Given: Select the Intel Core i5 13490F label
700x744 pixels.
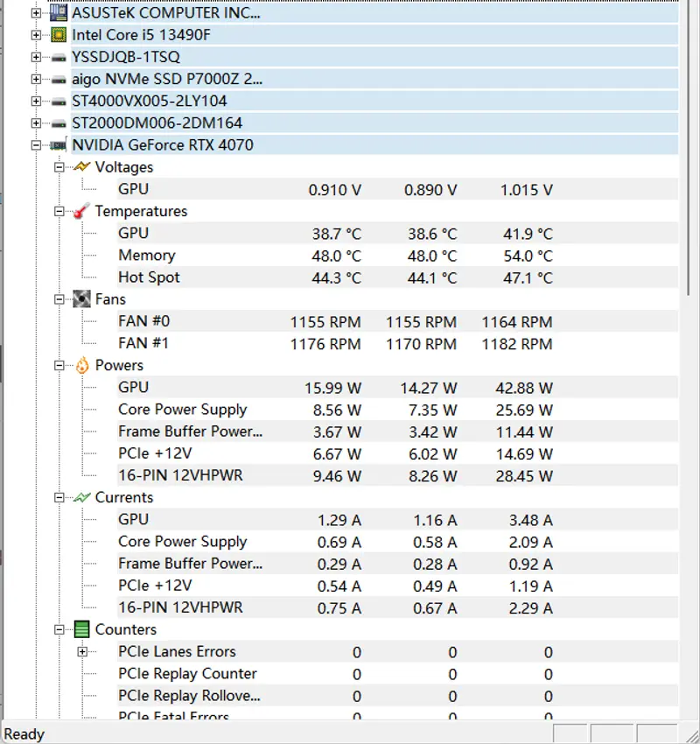Looking at the screenshot, I should click(142, 35).
